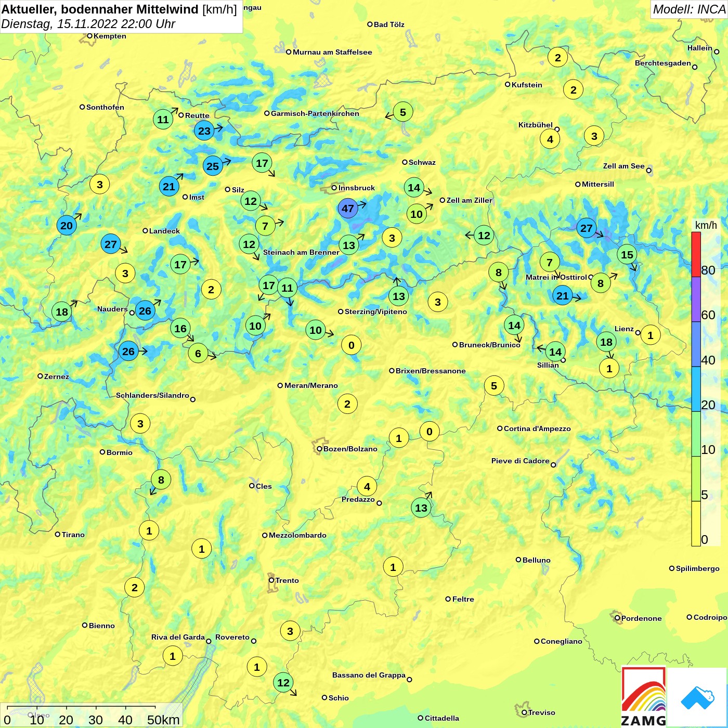
Task: Select the 'Kufstein' city label
Action: pyautogui.click(x=527, y=85)
